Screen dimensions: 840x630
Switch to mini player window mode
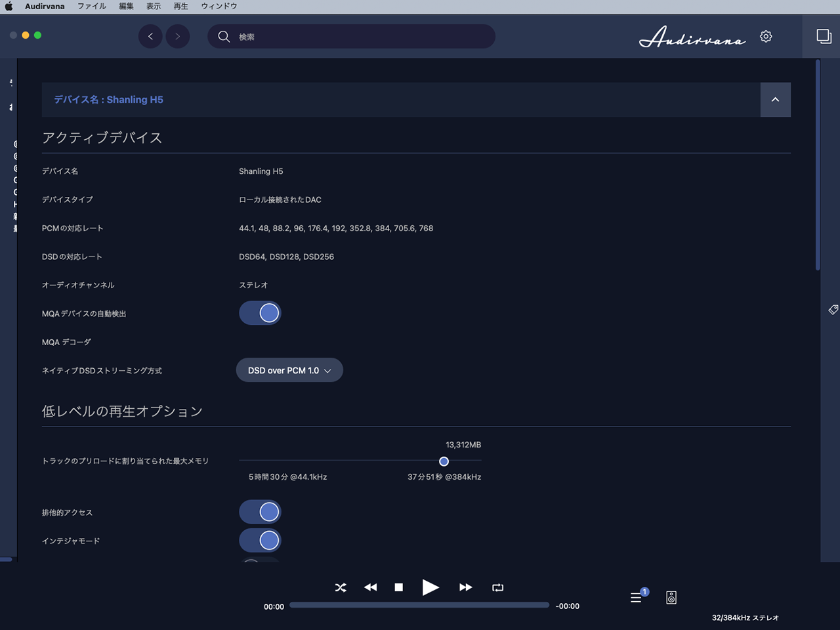pyautogui.click(x=824, y=36)
